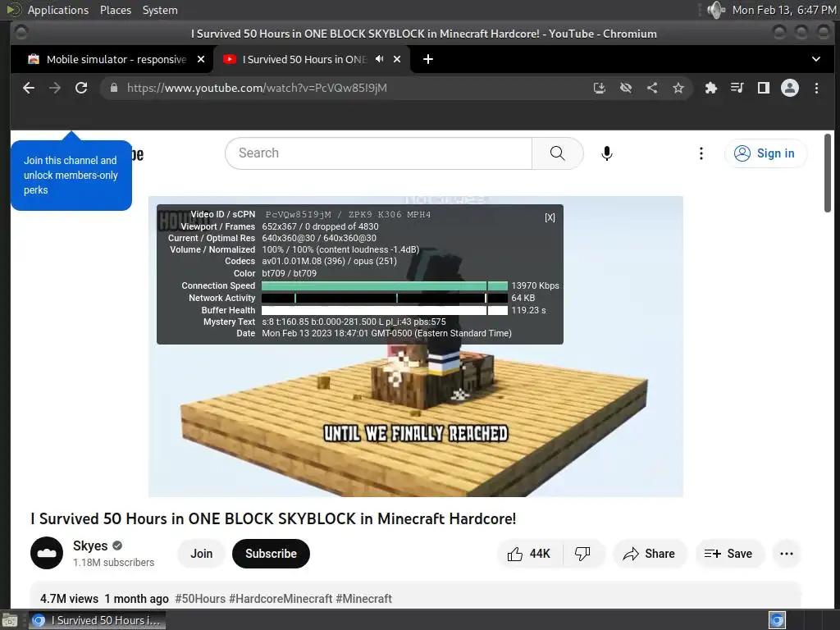840x630 pixels.
Task: Open the Skyes channel avatar
Action: tap(47, 553)
